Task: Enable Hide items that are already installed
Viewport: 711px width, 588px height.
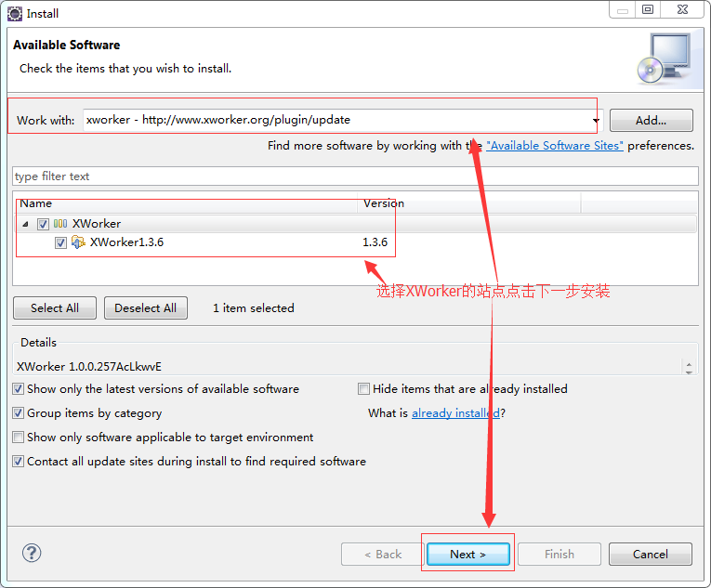Action: click(x=363, y=389)
